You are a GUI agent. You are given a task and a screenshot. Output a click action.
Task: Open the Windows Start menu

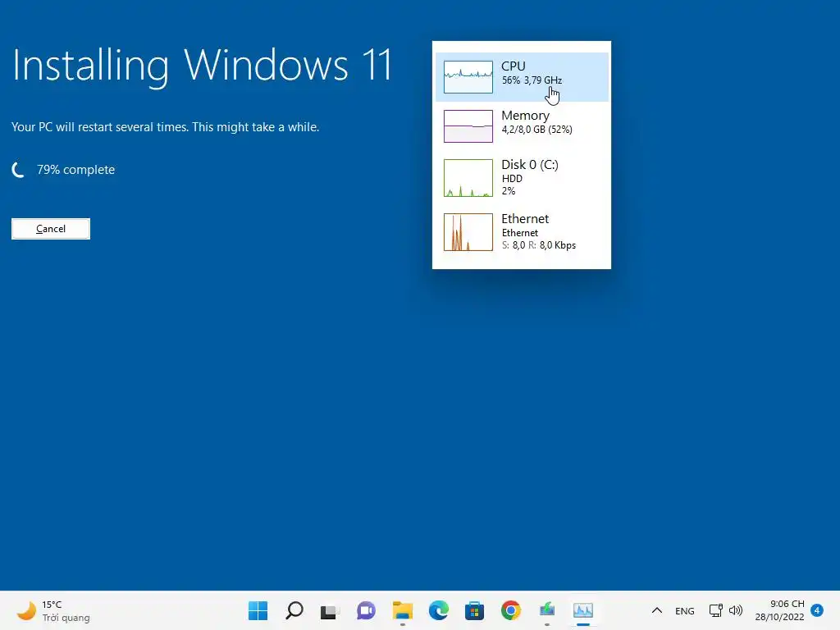click(258, 610)
